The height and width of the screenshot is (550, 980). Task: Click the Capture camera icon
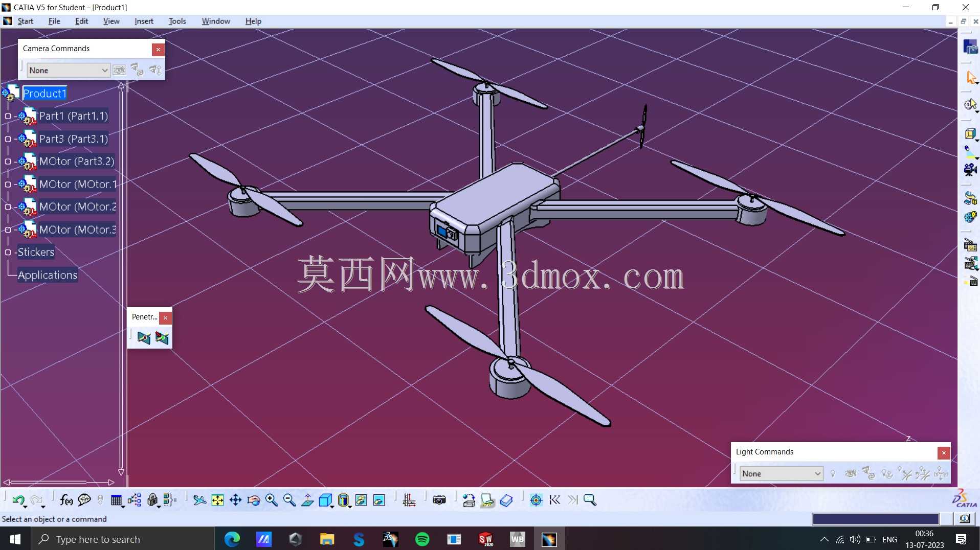[439, 500]
